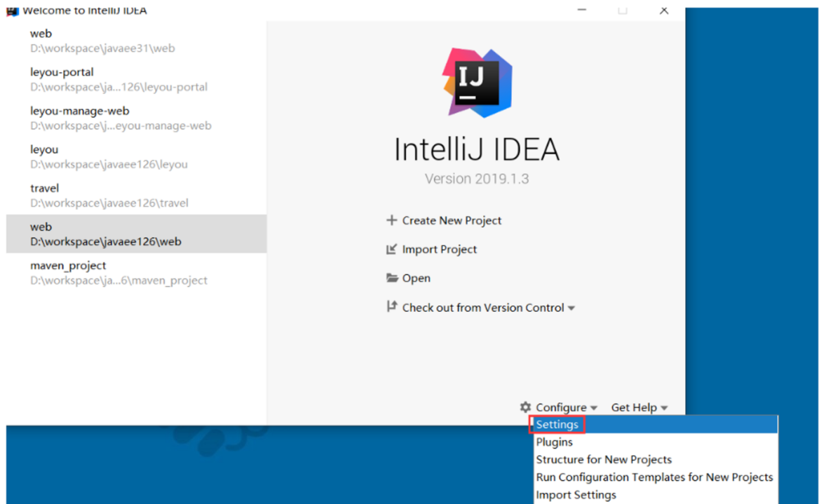Open an existing project via Open

point(417,278)
